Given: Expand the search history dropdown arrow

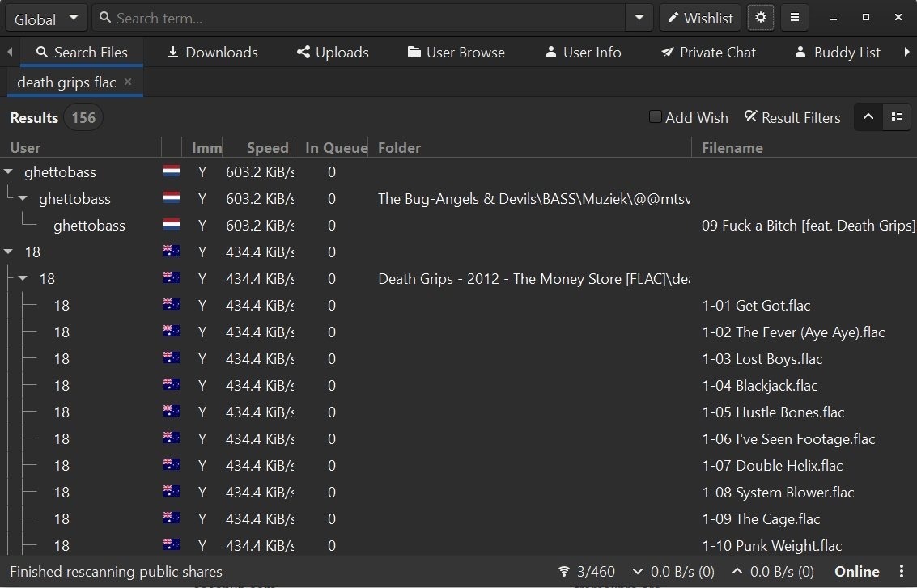Looking at the screenshot, I should click(x=639, y=18).
